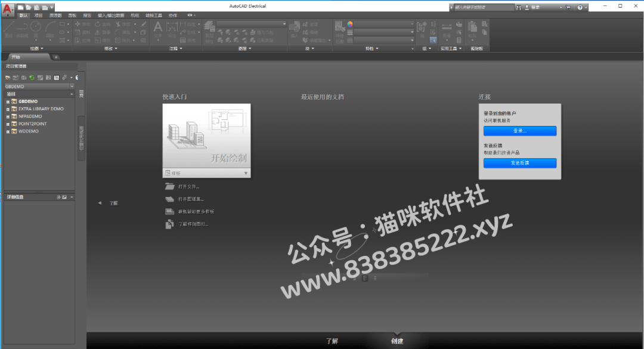Choose the Move (移动) tool
The image size is (644, 349).
tap(82, 24)
